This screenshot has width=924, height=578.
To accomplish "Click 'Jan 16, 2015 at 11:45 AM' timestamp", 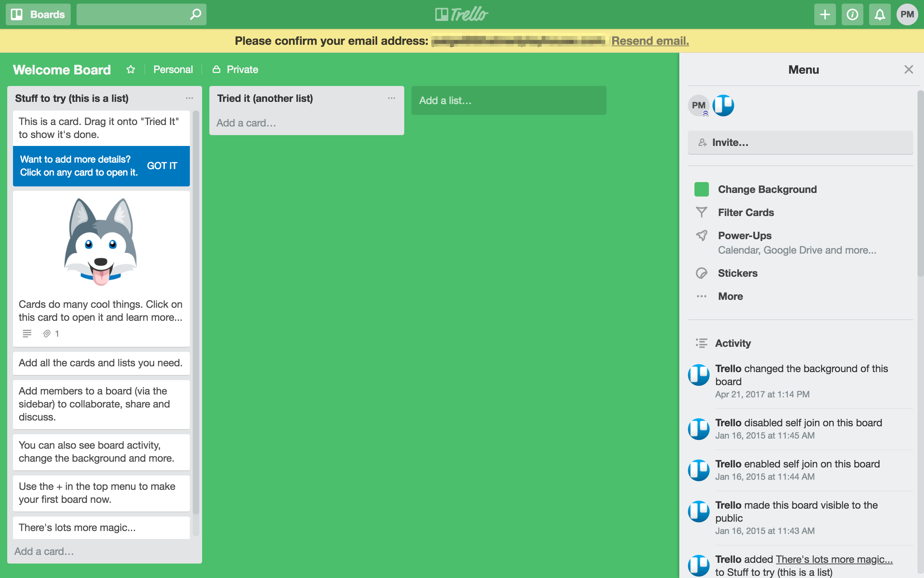I will pyautogui.click(x=765, y=435).
